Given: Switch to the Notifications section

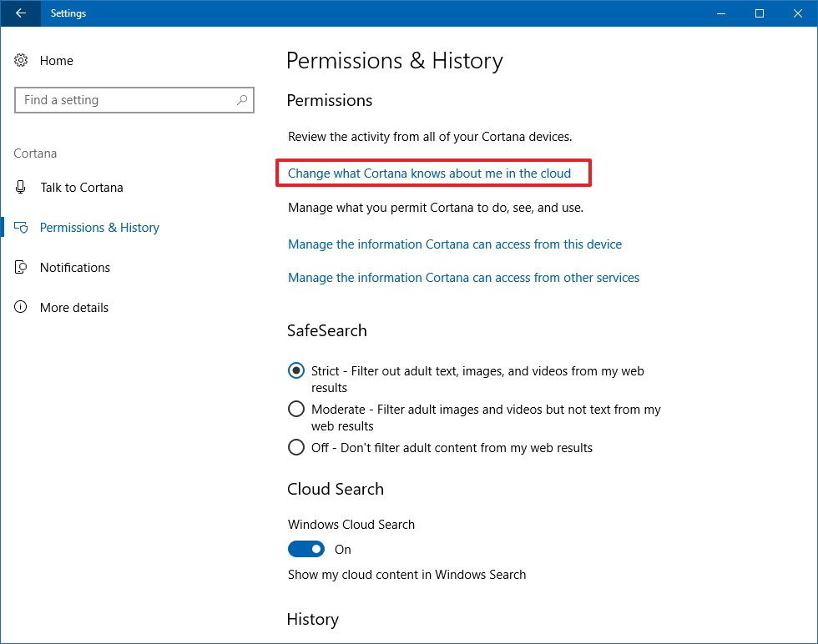Looking at the screenshot, I should coord(75,267).
